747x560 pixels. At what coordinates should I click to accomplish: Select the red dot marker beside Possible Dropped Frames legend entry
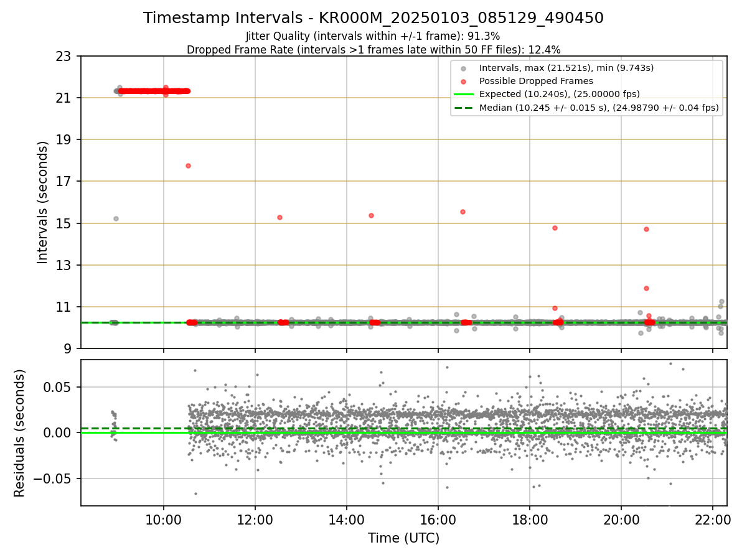pos(463,82)
